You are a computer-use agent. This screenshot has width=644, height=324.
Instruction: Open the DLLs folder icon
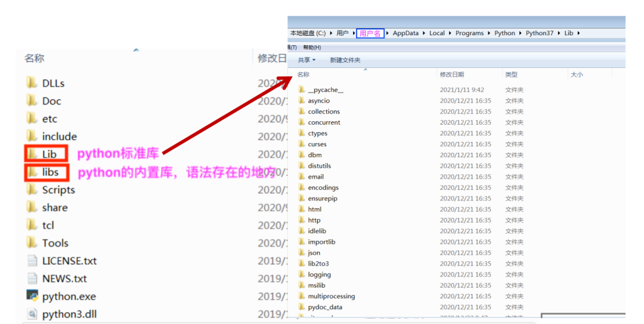coord(32,83)
